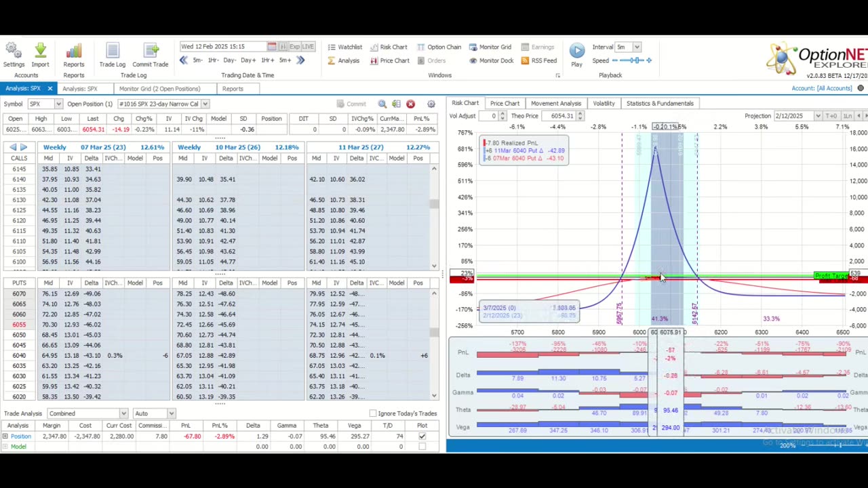
Task: Uncheck the Plot checkbox for Position row
Action: click(x=422, y=436)
